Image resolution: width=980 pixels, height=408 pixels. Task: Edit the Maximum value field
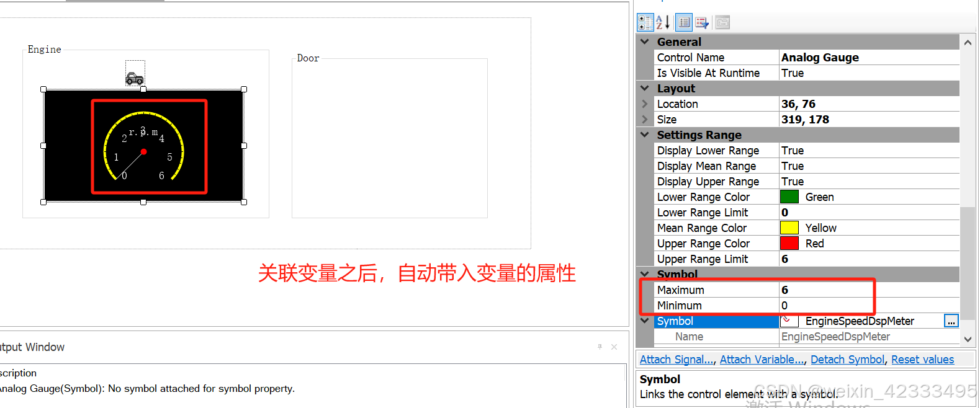coord(869,290)
